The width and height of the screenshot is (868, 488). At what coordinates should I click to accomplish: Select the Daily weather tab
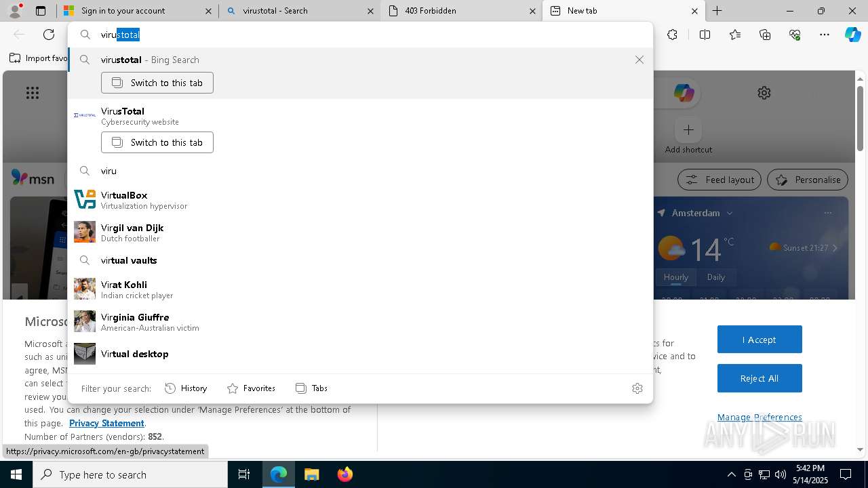click(x=716, y=277)
